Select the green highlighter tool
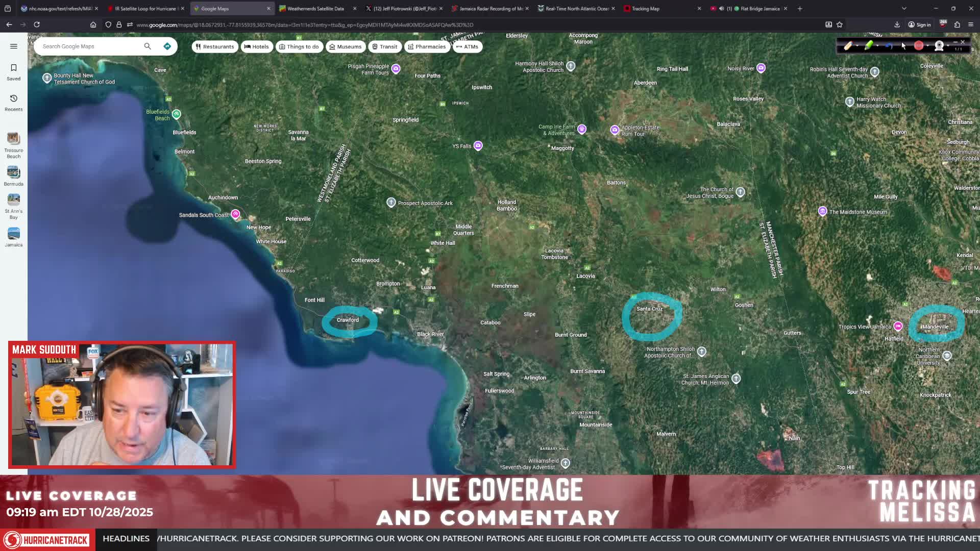Image resolution: width=980 pixels, height=551 pixels. [x=868, y=46]
